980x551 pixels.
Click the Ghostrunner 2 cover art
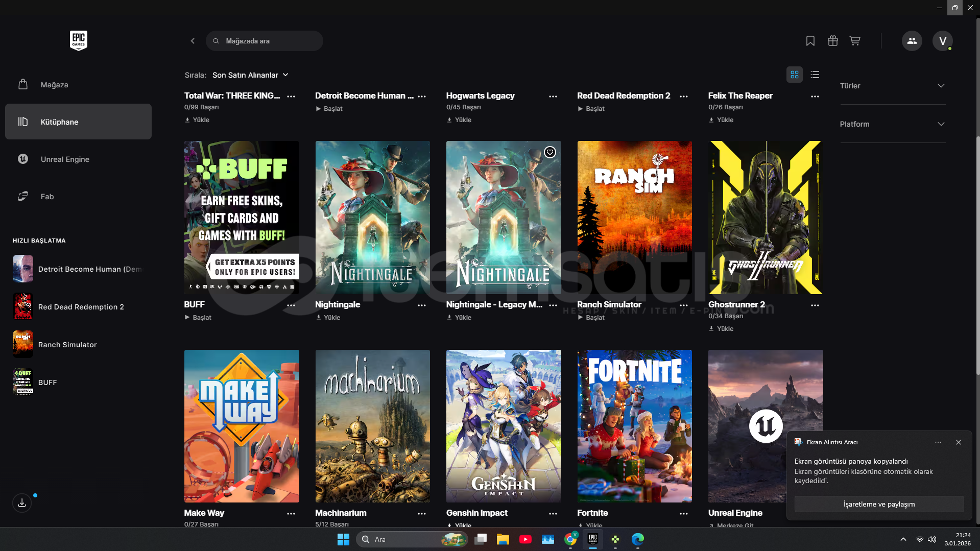(766, 218)
